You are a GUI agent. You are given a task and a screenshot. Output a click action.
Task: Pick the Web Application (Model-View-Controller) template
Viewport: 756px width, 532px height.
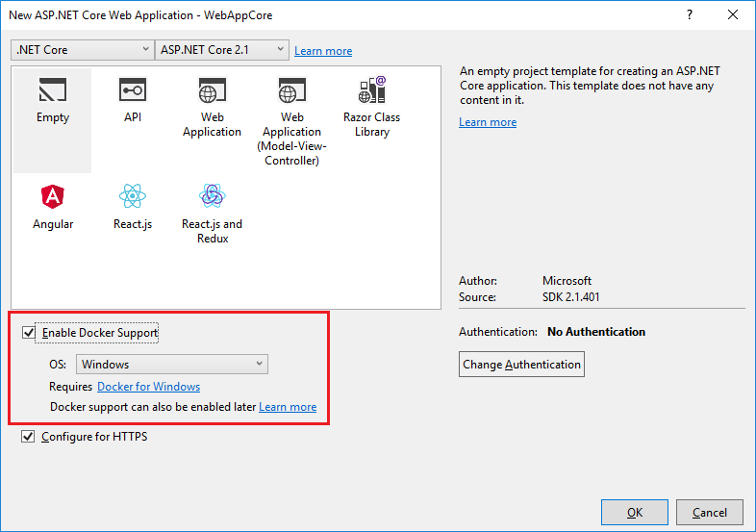pyautogui.click(x=291, y=92)
